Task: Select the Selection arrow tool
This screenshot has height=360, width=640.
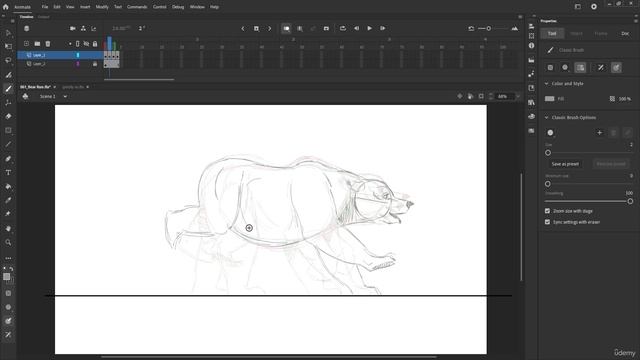Action: click(x=8, y=33)
